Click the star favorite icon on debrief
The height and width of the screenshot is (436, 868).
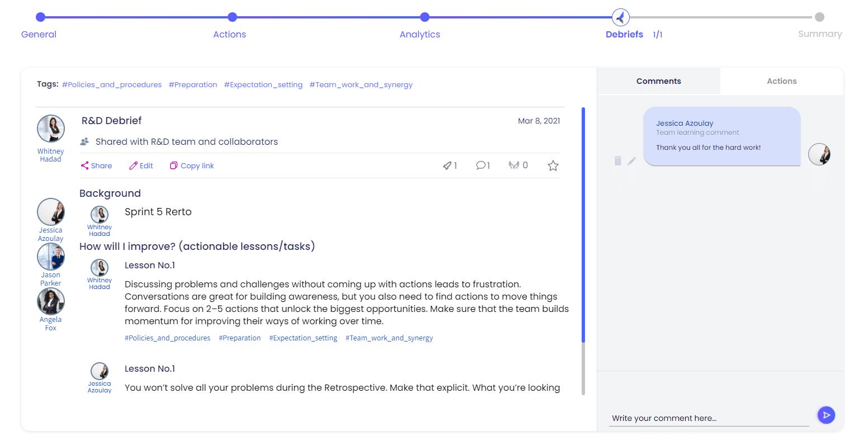[x=553, y=165]
